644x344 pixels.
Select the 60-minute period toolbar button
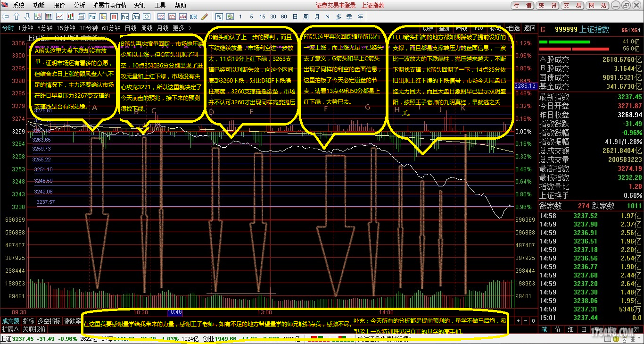284,17
